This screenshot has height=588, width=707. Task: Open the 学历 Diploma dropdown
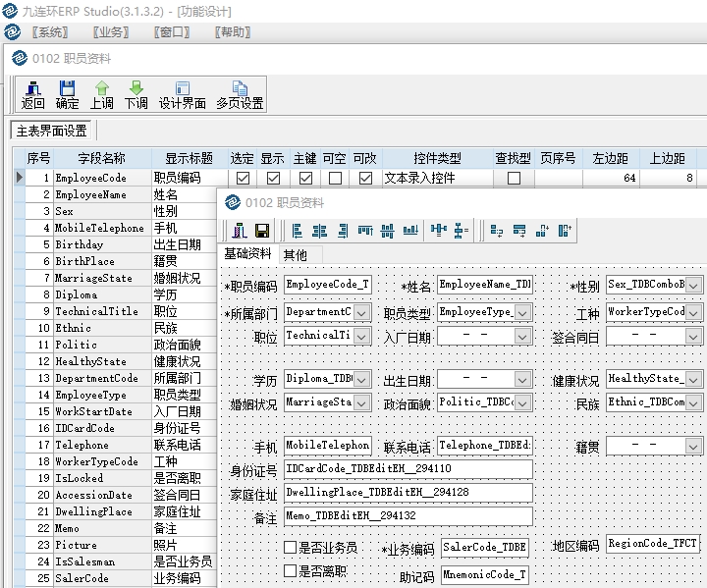(x=361, y=379)
